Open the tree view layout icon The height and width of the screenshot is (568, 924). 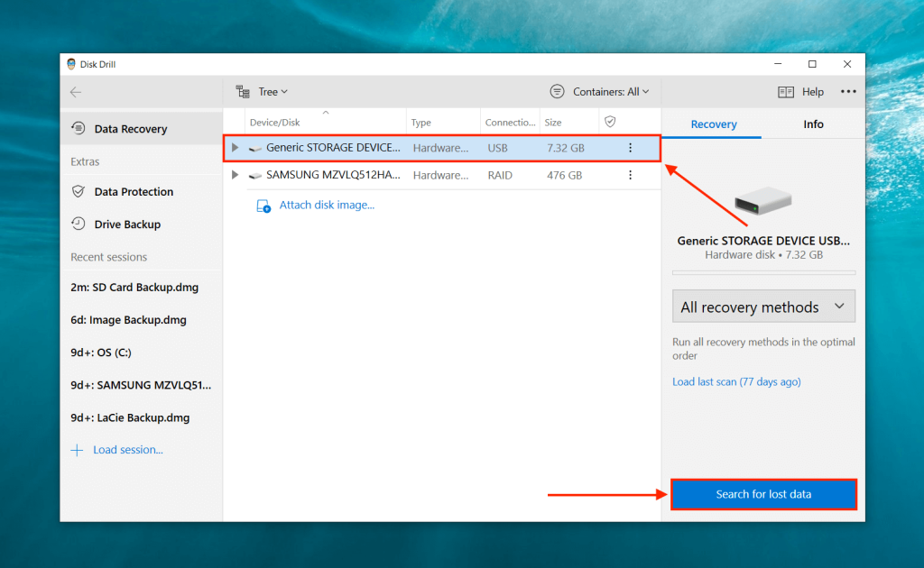(242, 91)
